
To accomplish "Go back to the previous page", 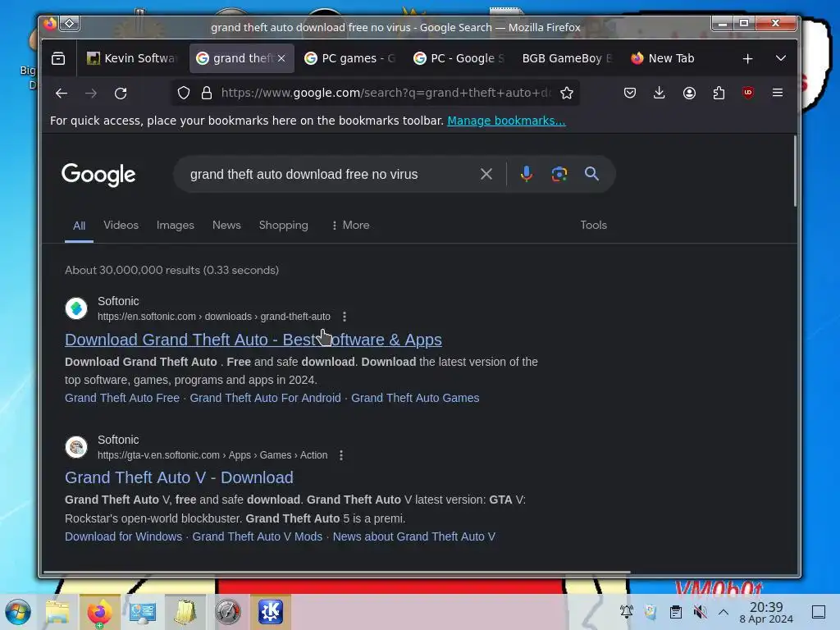I will pos(61,94).
